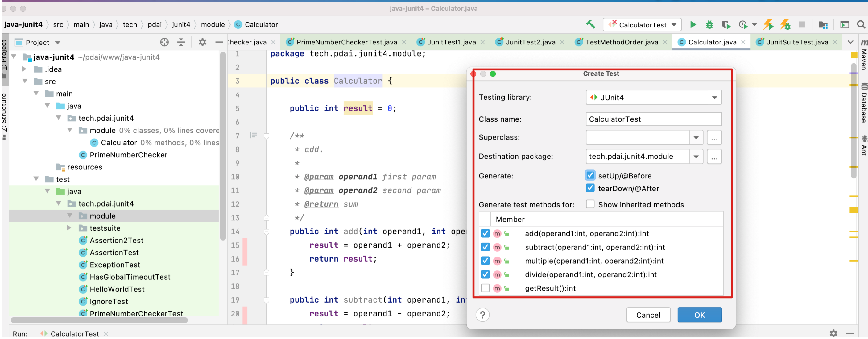Open CalculatorTest run configuration dropdown
This screenshot has width=868, height=339.
click(x=642, y=25)
